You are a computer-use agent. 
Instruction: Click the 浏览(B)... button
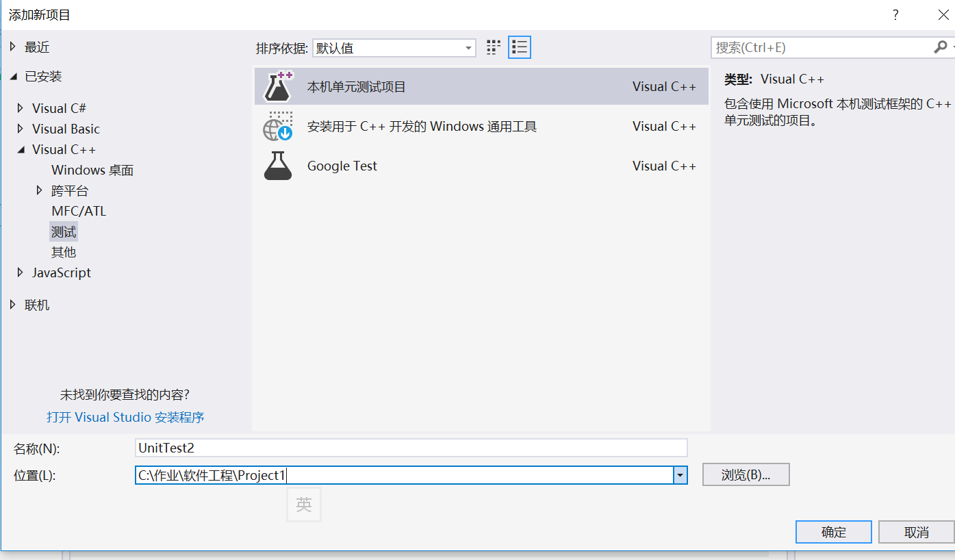[746, 474]
